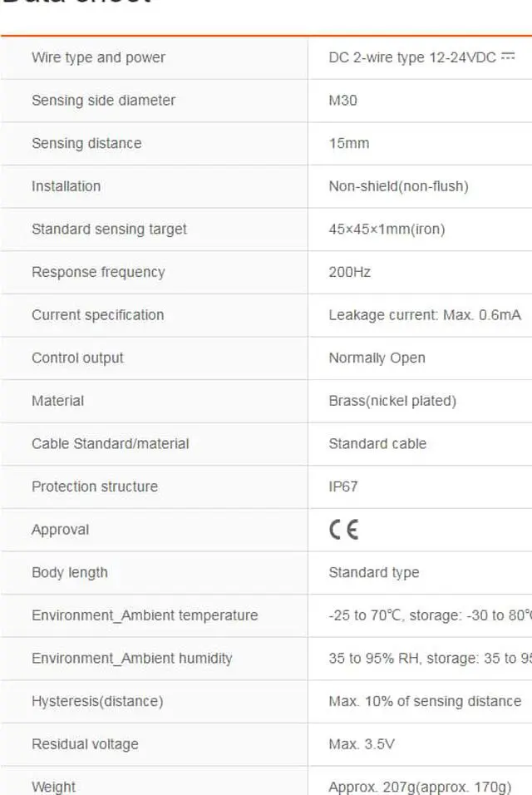
Task: Click the "Weight" row label
Action: 53,787
